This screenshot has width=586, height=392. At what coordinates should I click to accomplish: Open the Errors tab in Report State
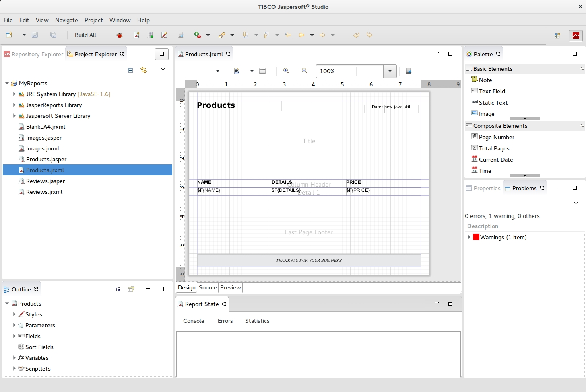[225, 321]
